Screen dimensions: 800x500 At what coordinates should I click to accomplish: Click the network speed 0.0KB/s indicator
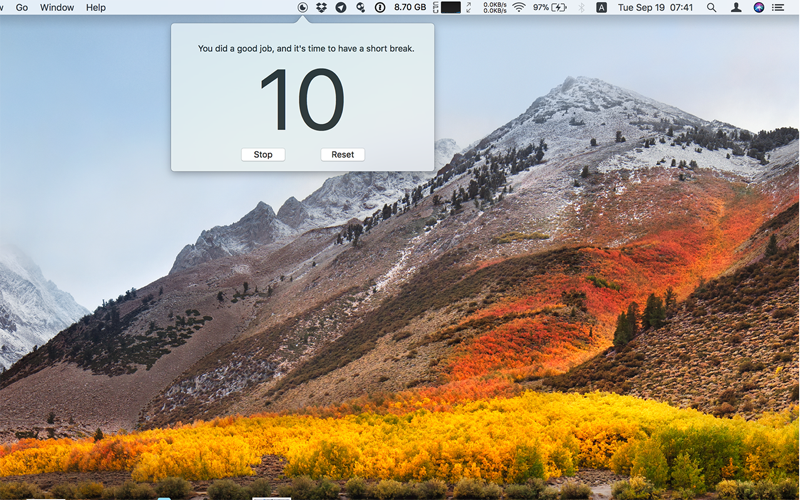pos(495,8)
